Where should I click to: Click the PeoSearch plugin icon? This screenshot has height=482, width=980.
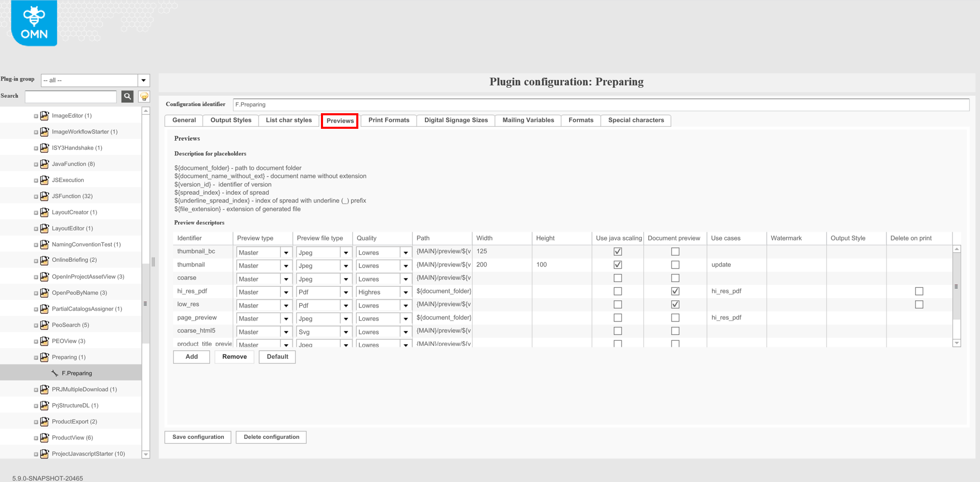[x=44, y=325]
